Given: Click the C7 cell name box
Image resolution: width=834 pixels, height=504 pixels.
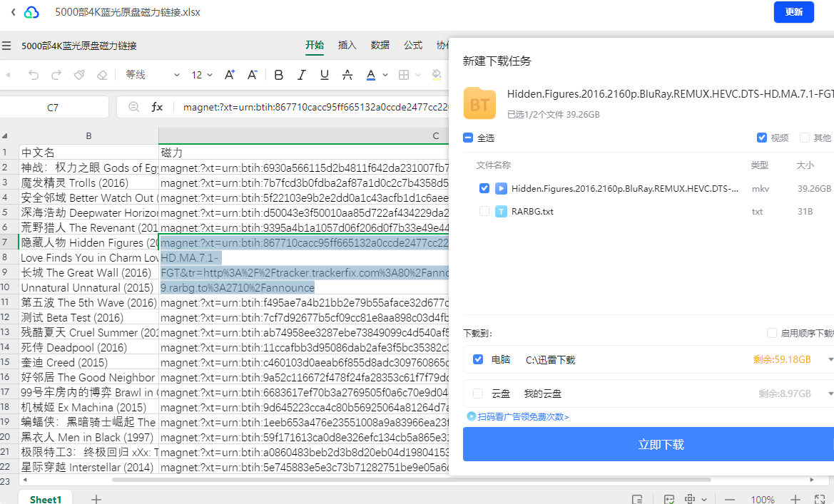Looking at the screenshot, I should point(53,108).
